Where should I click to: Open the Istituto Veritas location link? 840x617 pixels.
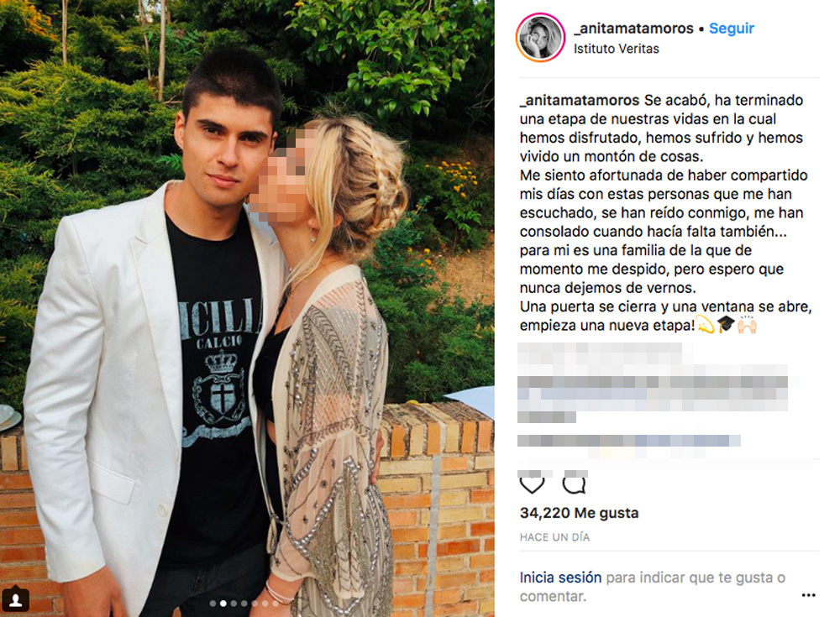tap(616, 49)
